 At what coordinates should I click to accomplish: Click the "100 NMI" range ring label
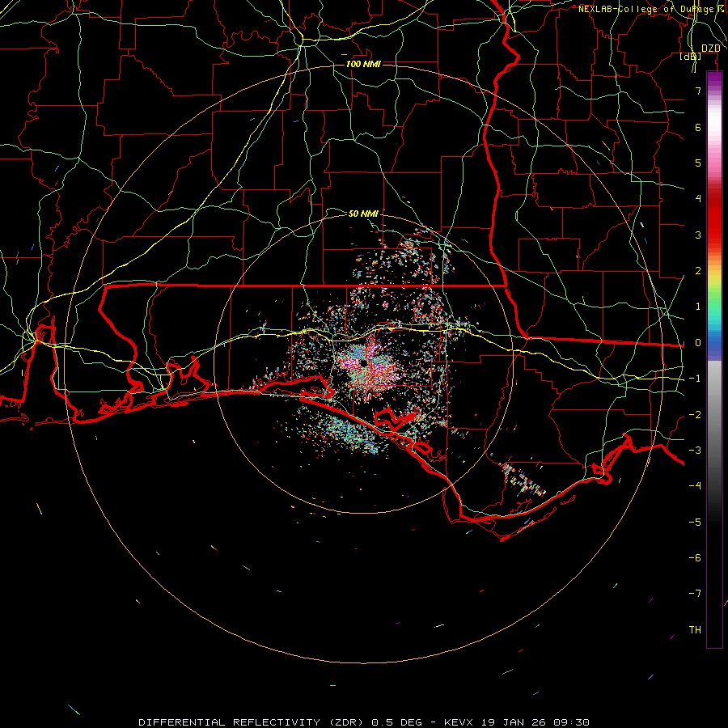coord(363,64)
